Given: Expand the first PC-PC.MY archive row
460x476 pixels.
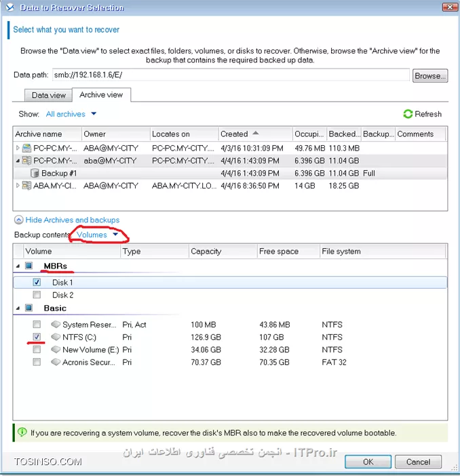Looking at the screenshot, I should point(18,148).
